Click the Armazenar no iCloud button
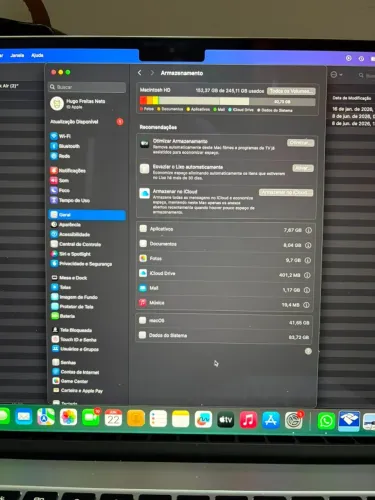 [286, 192]
